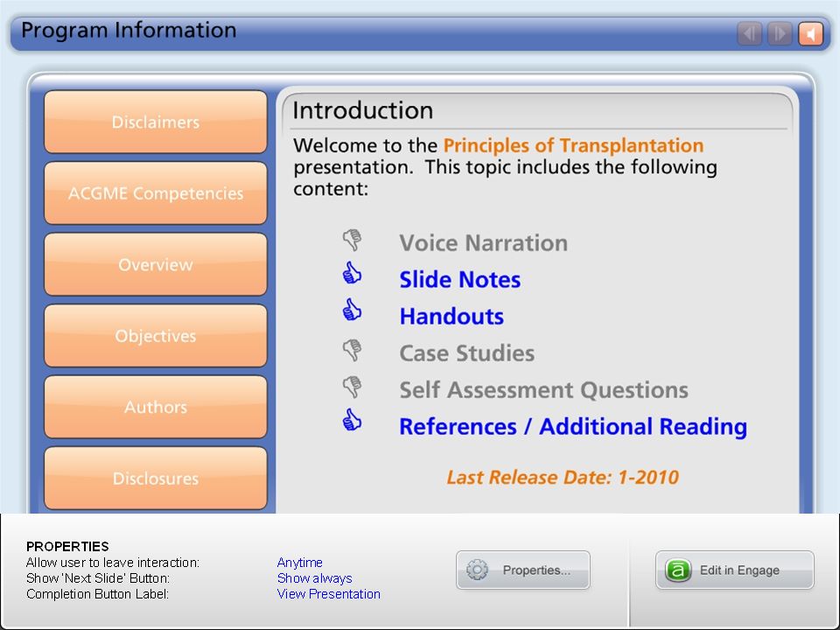Mute audio with the speaker icon
The image size is (840, 630).
(x=810, y=34)
